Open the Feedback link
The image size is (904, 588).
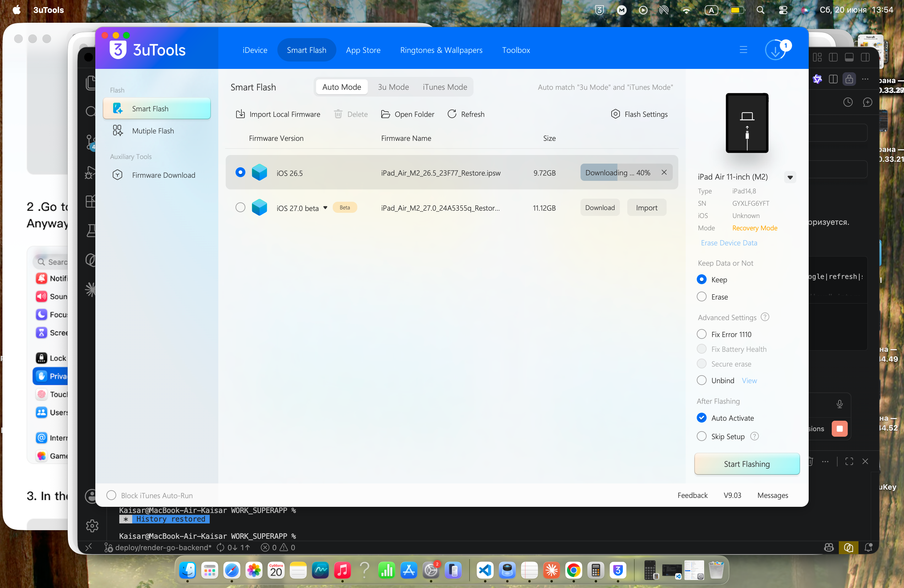pyautogui.click(x=692, y=495)
